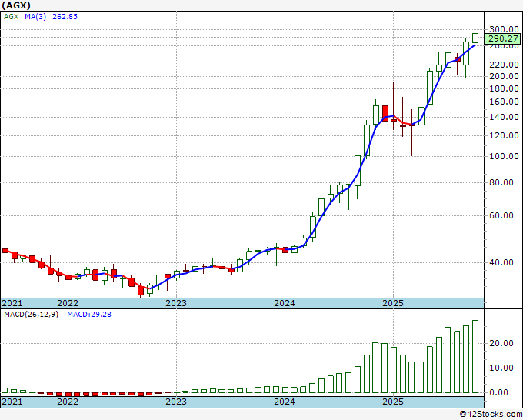Click 2022 on the MACD panel timeline

point(68,402)
